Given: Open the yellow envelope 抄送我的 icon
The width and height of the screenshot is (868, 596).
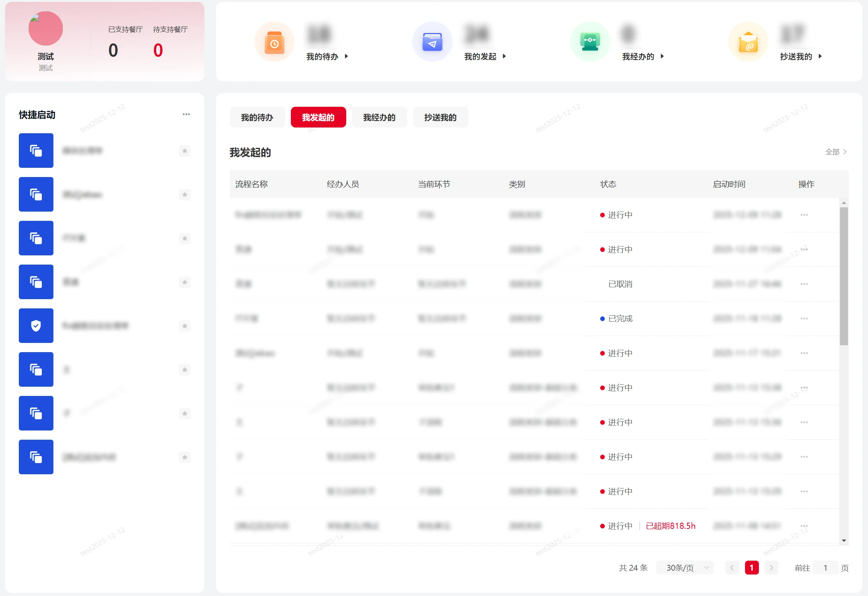Looking at the screenshot, I should click(748, 41).
